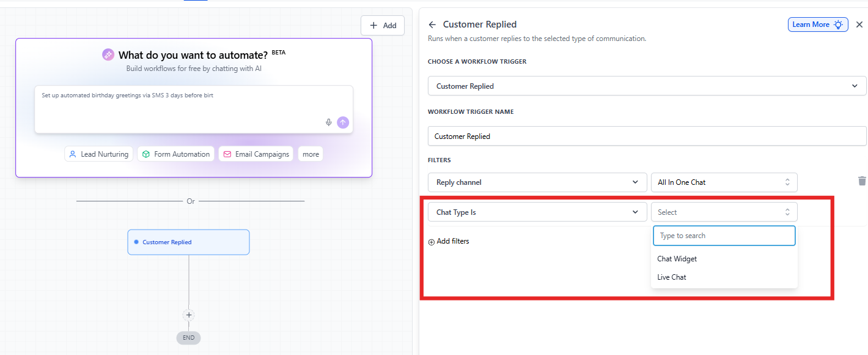This screenshot has height=355, width=868.
Task: Choose the Email Campaigns suggestion chip
Action: (x=256, y=154)
